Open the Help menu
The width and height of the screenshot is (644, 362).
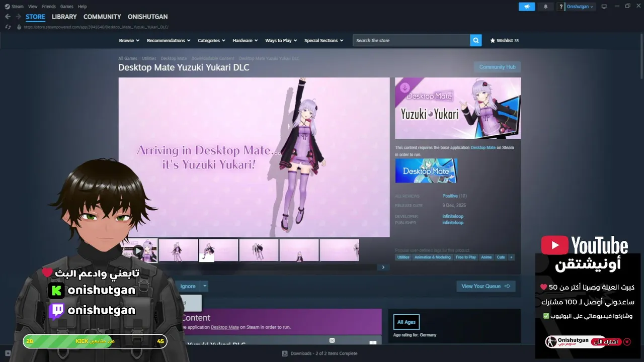pyautogui.click(x=83, y=7)
